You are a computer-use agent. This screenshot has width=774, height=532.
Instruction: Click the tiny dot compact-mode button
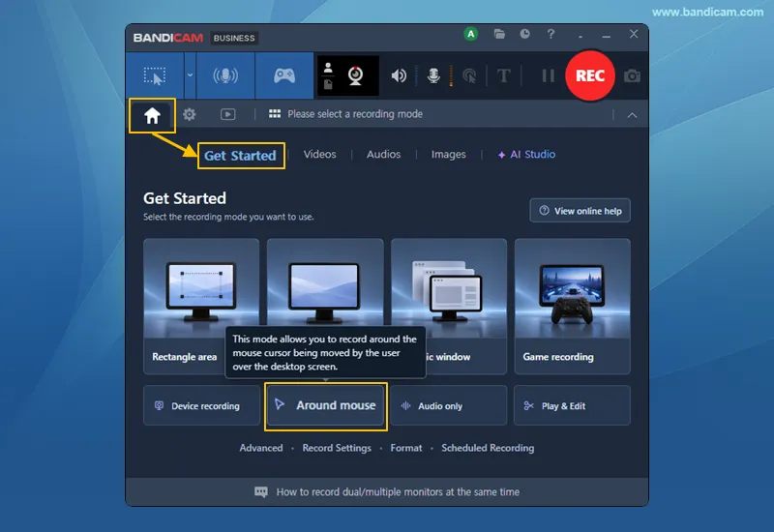(580, 37)
